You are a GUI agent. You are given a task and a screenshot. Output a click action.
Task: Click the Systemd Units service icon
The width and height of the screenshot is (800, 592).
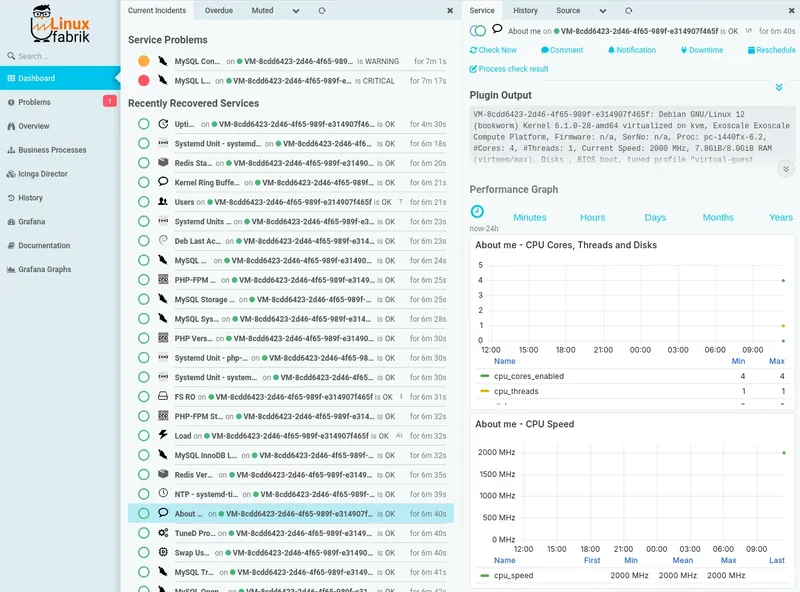click(x=163, y=221)
